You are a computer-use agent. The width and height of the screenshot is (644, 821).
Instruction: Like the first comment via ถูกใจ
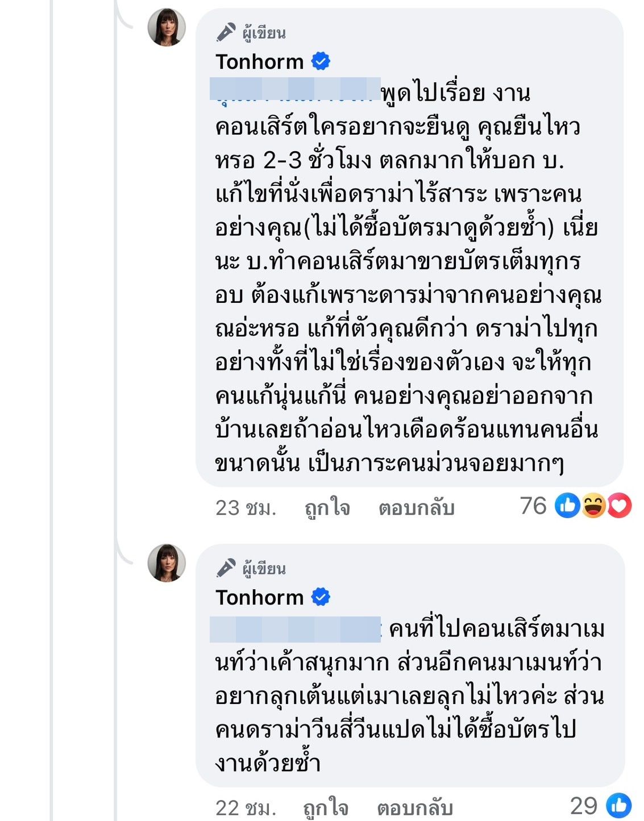click(327, 507)
